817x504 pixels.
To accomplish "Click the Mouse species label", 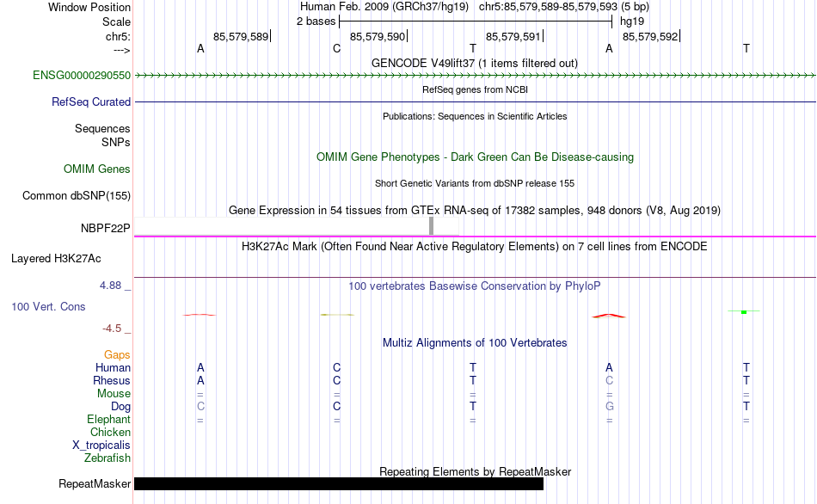I will point(114,394).
